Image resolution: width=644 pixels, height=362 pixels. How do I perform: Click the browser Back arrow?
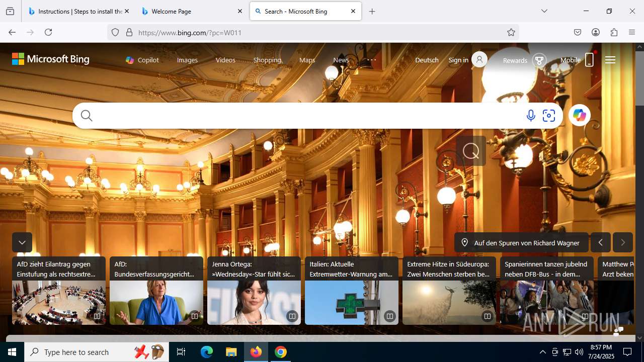[12, 32]
